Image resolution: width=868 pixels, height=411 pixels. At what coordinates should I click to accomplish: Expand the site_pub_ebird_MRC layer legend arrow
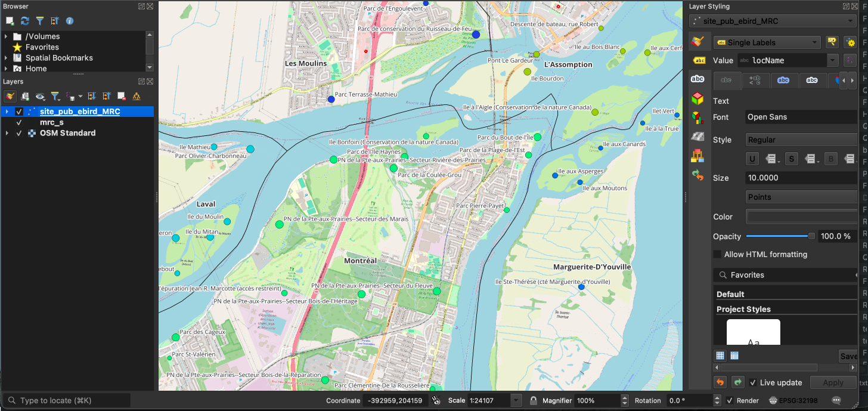(7, 111)
